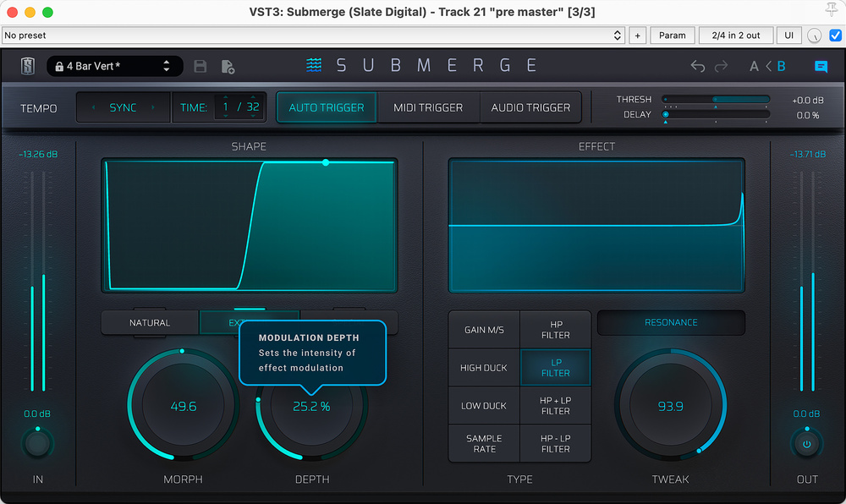Click the 2/4 in 2 out routing button
Screen dimensions: 846x504
[x=736, y=36]
